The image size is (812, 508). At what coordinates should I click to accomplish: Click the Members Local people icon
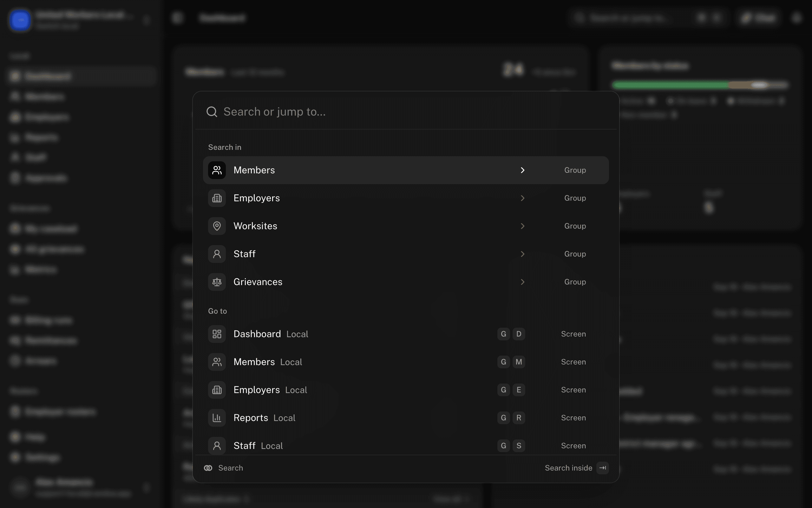[x=217, y=362]
